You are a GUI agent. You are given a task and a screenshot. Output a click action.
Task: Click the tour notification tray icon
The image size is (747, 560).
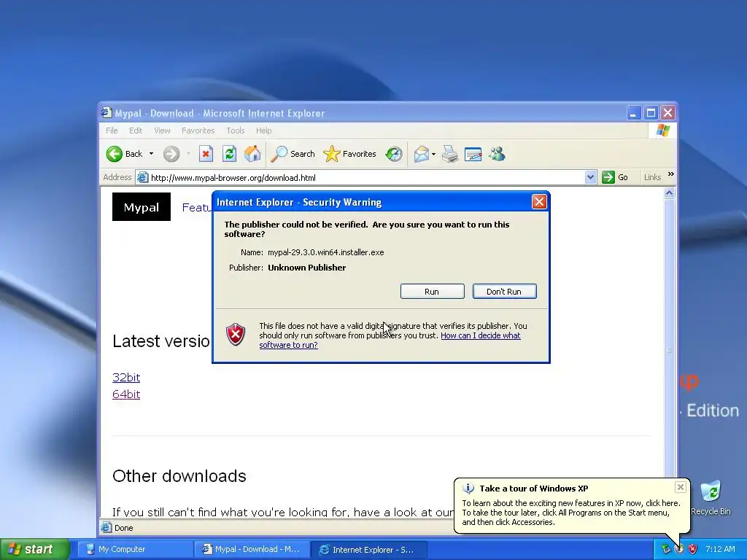click(x=679, y=549)
